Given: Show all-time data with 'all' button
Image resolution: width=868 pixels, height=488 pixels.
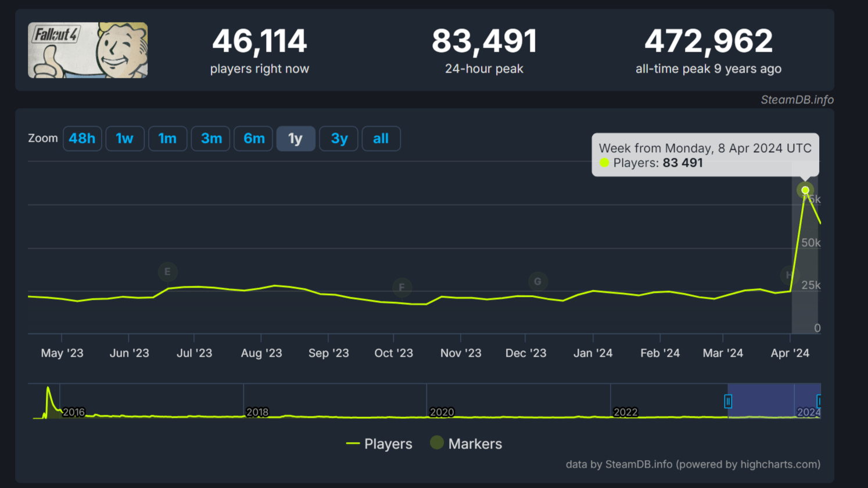Looking at the screenshot, I should pyautogui.click(x=381, y=139).
